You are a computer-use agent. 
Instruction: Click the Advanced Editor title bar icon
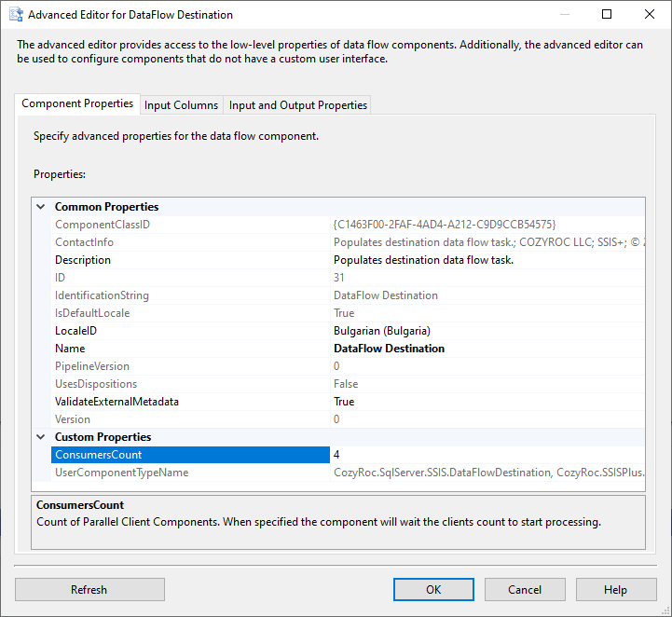pyautogui.click(x=15, y=15)
